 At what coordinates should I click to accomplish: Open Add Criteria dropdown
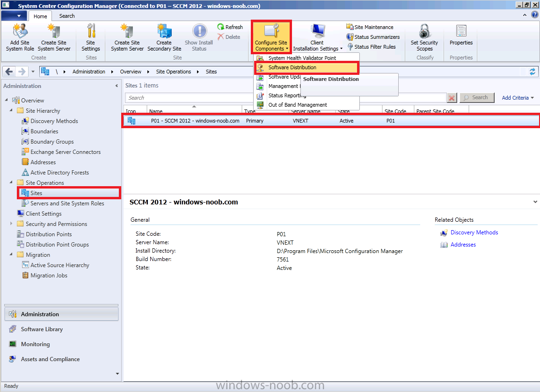518,98
